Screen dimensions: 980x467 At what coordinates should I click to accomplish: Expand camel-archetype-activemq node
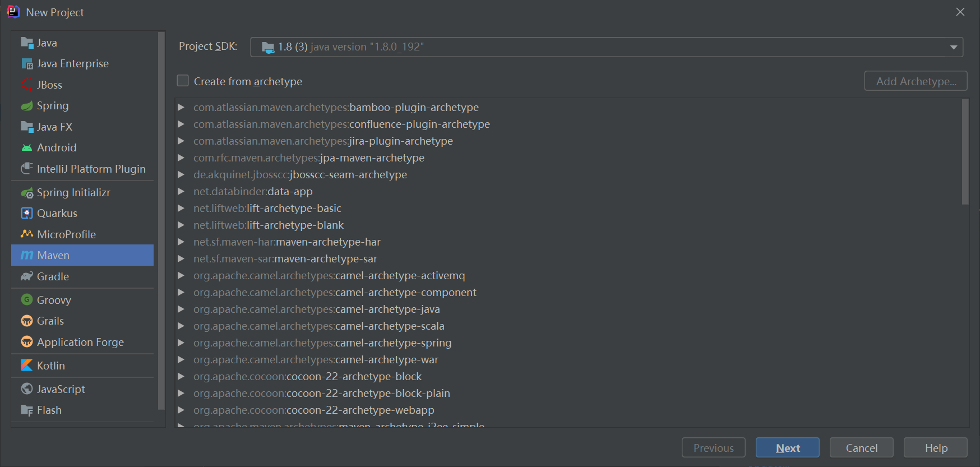[x=181, y=275]
